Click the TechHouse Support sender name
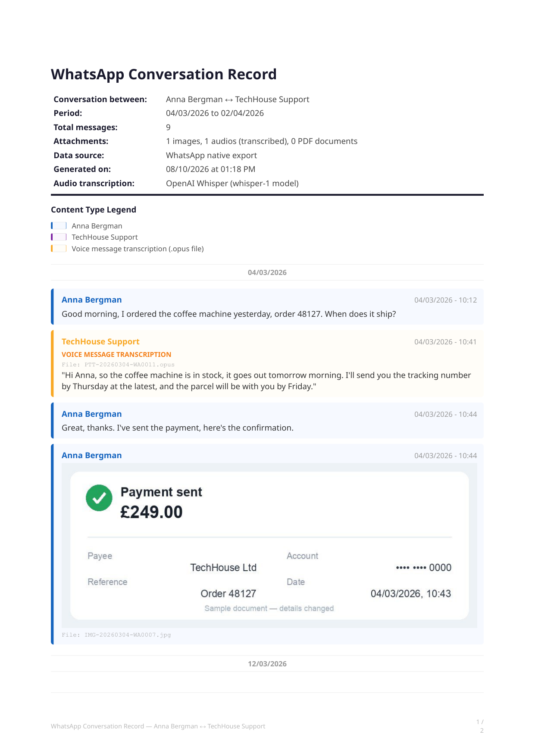Screen dimensions: 535x756 tap(100, 341)
